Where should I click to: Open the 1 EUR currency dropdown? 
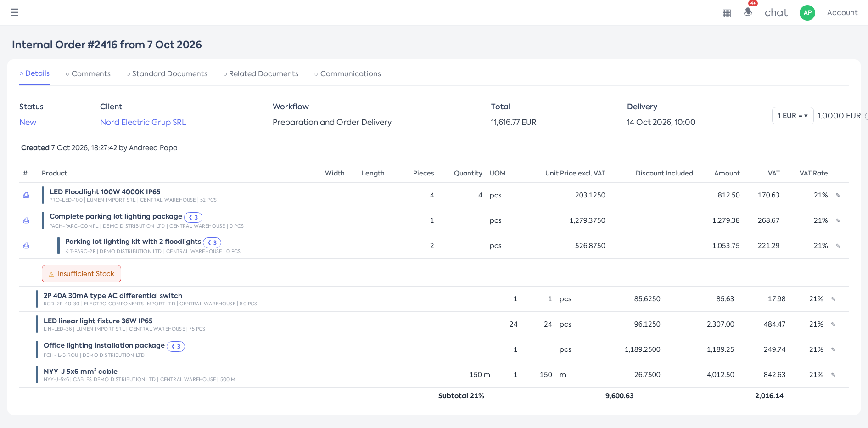(793, 116)
